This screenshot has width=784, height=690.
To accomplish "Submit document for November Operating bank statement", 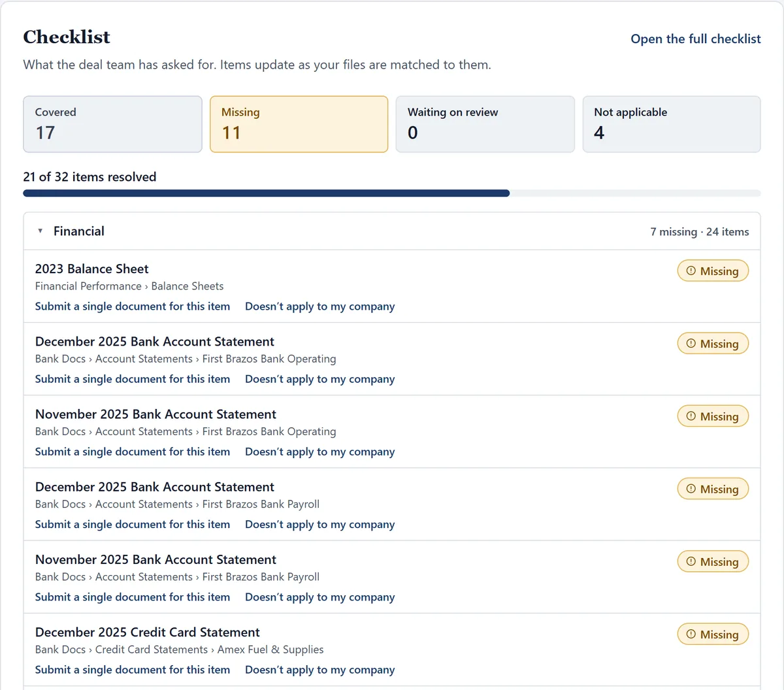I will [x=133, y=452].
